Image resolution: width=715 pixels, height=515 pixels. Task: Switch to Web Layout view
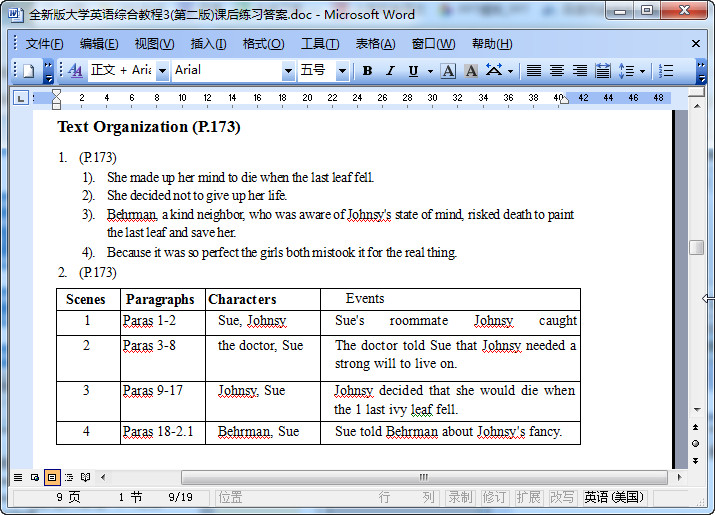tap(35, 478)
